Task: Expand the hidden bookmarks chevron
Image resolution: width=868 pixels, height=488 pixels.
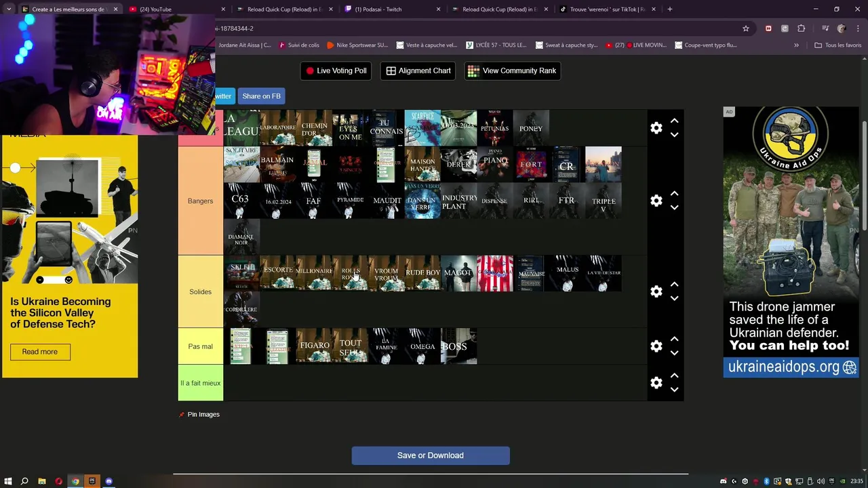Action: [x=796, y=45]
